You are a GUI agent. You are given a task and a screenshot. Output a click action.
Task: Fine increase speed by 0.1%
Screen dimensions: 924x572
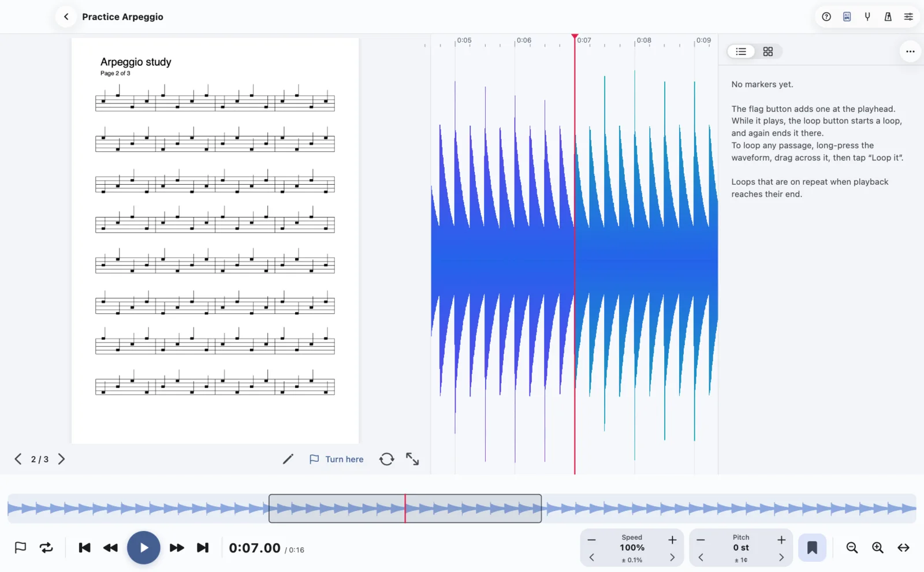click(x=672, y=558)
